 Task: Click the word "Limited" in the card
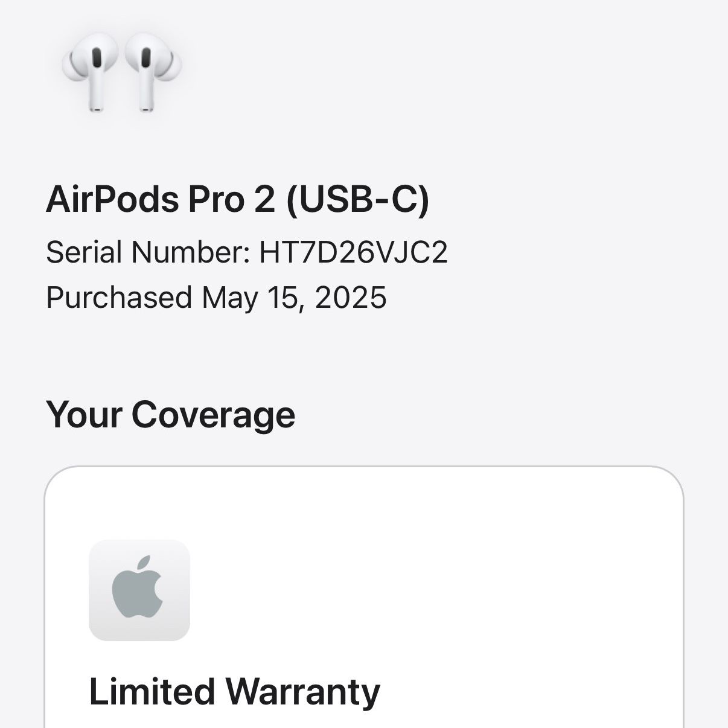[153, 692]
